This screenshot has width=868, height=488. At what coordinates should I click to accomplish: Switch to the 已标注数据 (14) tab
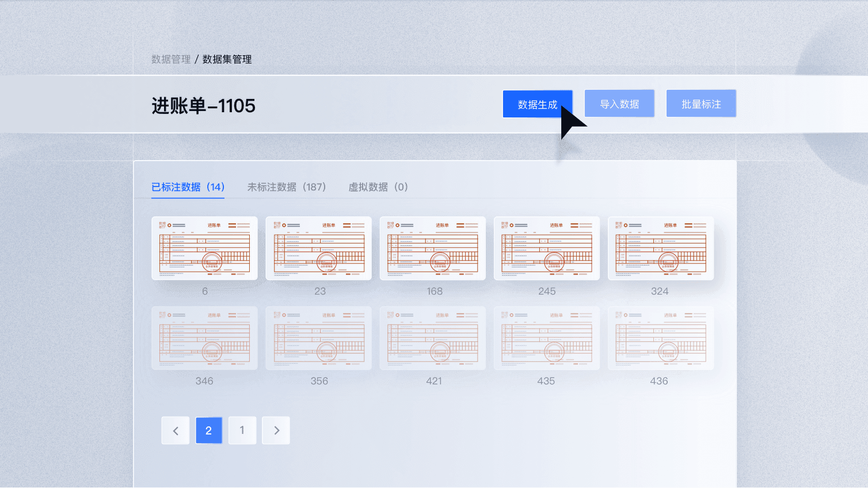(188, 187)
